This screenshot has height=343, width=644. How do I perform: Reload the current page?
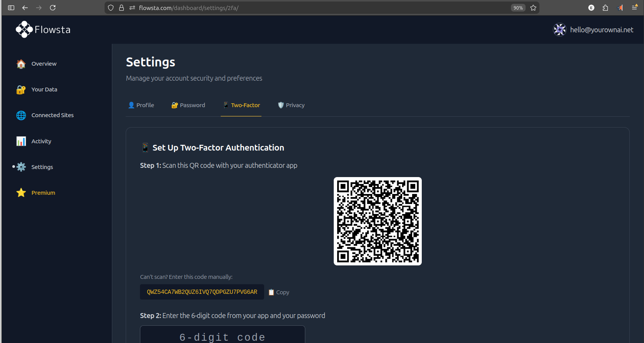click(x=53, y=8)
